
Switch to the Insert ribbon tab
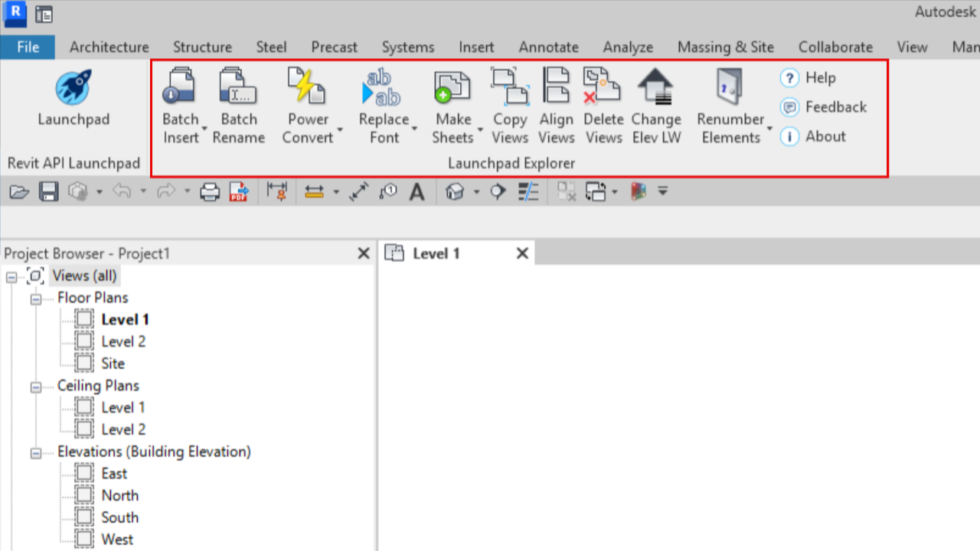[476, 47]
